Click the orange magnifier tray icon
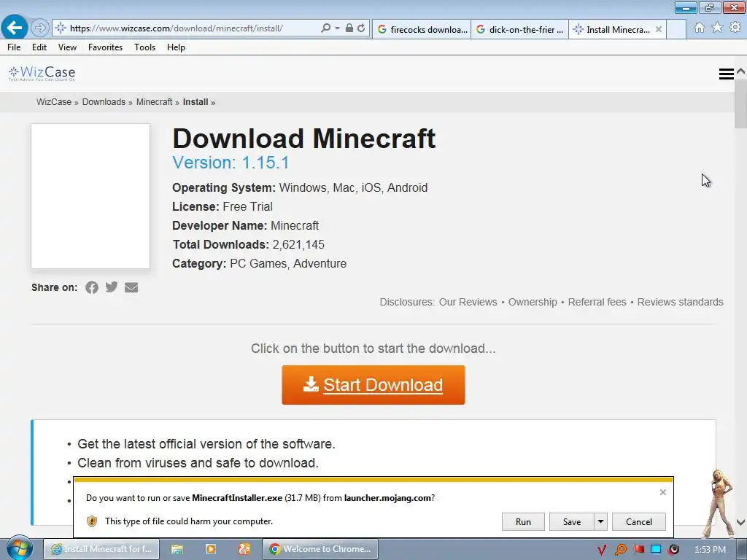Screen dimensions: 747x560 coord(620,550)
